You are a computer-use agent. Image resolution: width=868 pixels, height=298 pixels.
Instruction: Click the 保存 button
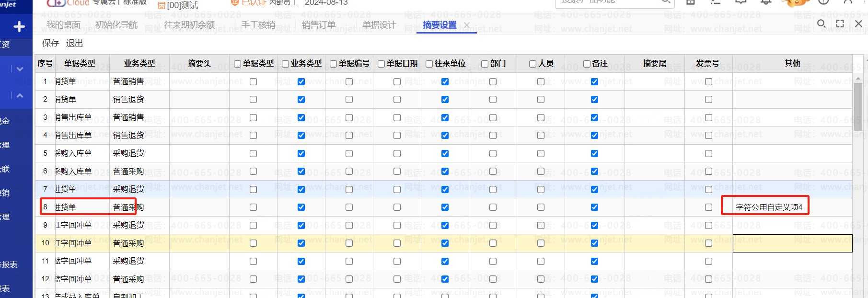click(50, 43)
